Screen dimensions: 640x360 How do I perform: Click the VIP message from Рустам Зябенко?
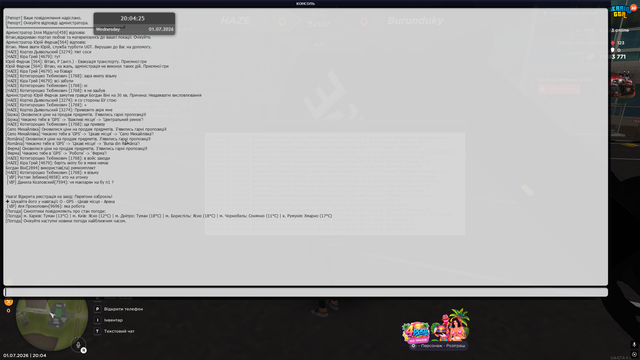tap(47, 177)
